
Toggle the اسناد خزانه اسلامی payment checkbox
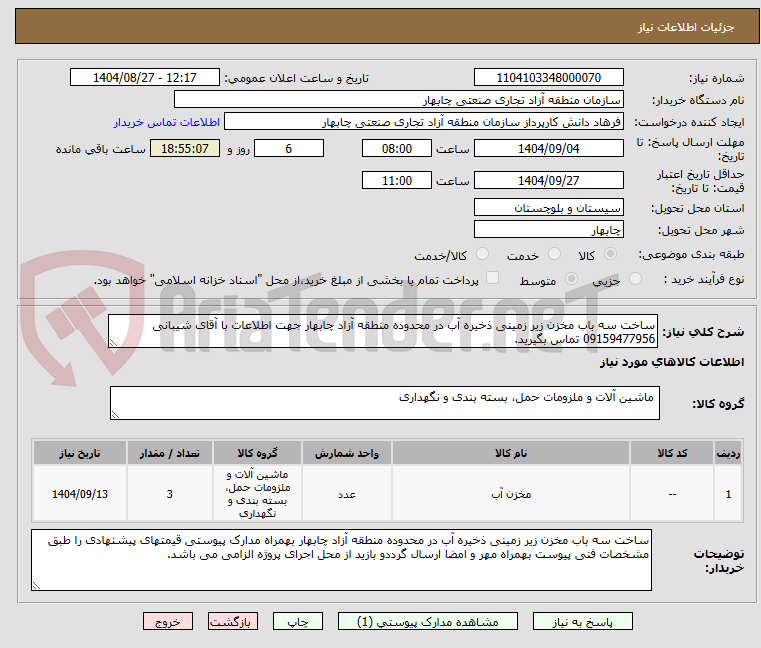coord(492,280)
